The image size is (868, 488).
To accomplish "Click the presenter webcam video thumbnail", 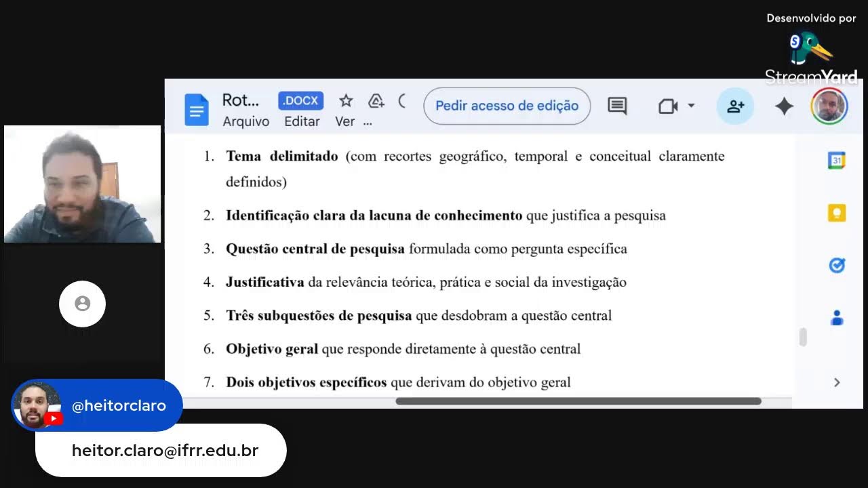I will [x=83, y=184].
